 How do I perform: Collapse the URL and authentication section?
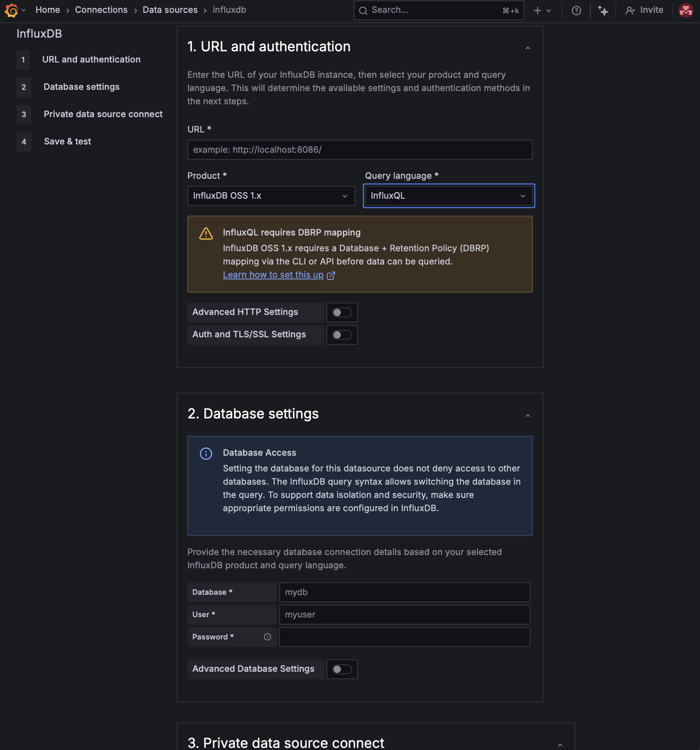527,48
